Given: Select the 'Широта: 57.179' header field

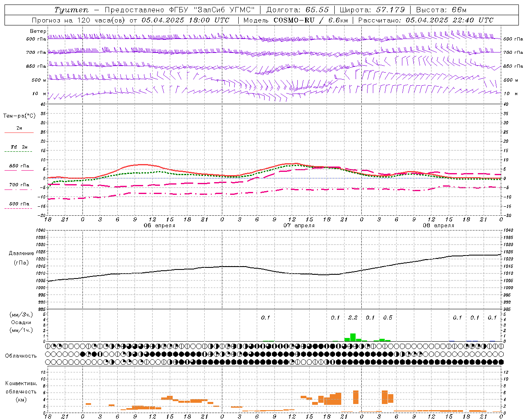Looking at the screenshot, I should point(372,10).
